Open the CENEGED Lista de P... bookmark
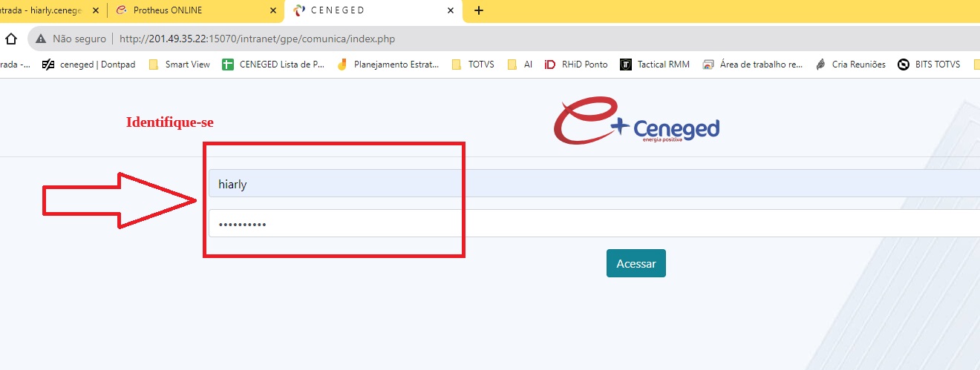Viewport: 980px width, 370px height. (274, 65)
